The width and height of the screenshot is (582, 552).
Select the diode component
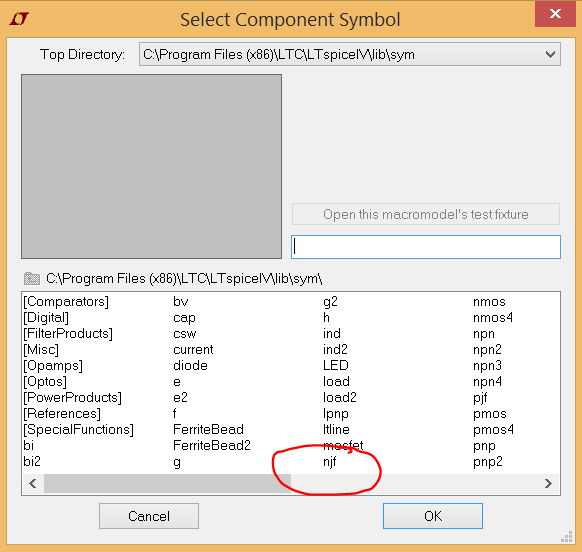pos(190,366)
